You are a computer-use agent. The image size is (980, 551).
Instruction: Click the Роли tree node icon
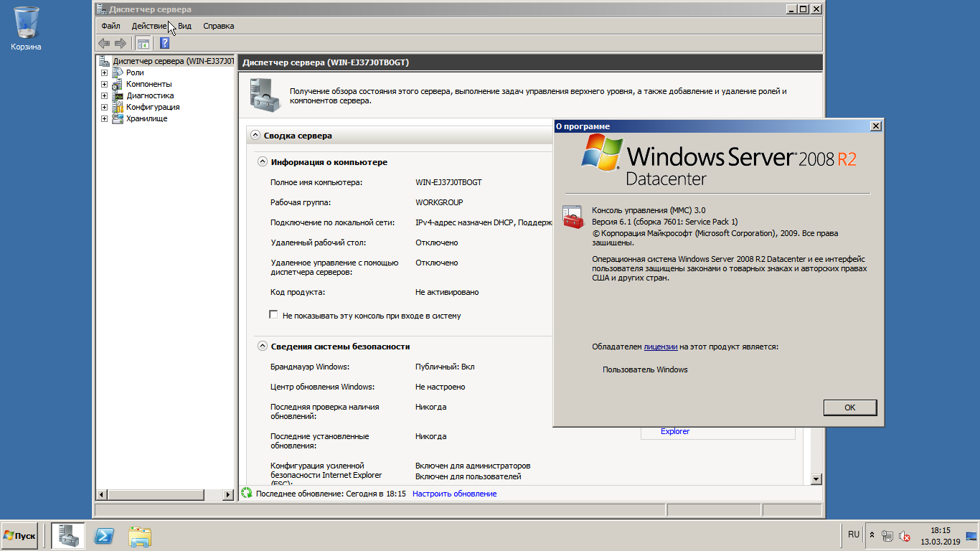pos(118,72)
